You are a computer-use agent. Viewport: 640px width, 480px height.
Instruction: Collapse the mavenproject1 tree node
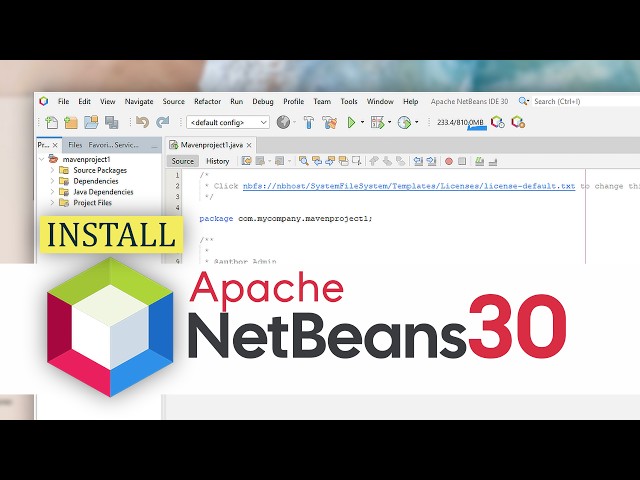pos(42,159)
